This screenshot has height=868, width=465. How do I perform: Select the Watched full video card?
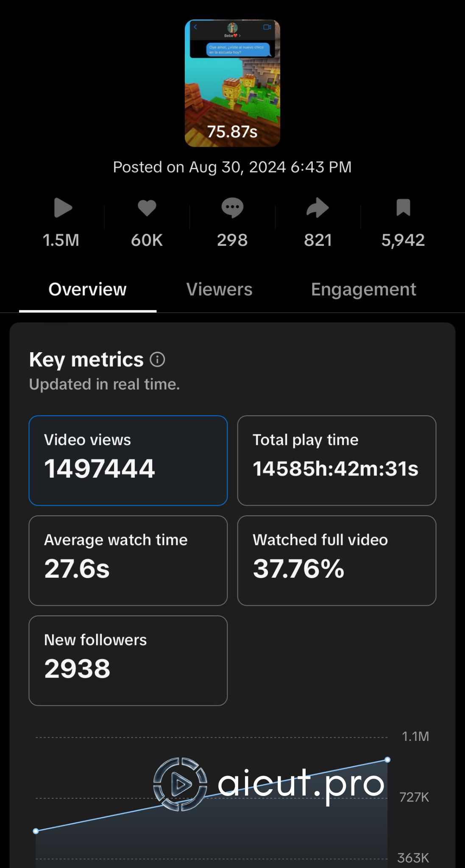337,560
